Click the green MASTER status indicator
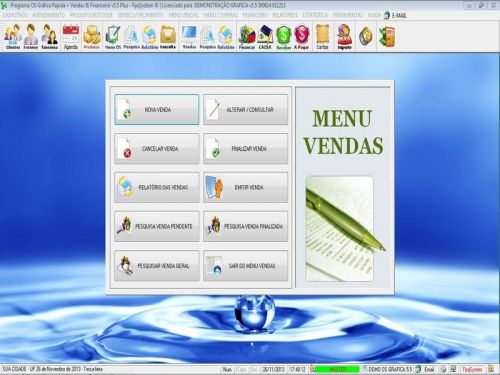Image resolution: width=500 pixels, height=375 pixels. point(337,369)
